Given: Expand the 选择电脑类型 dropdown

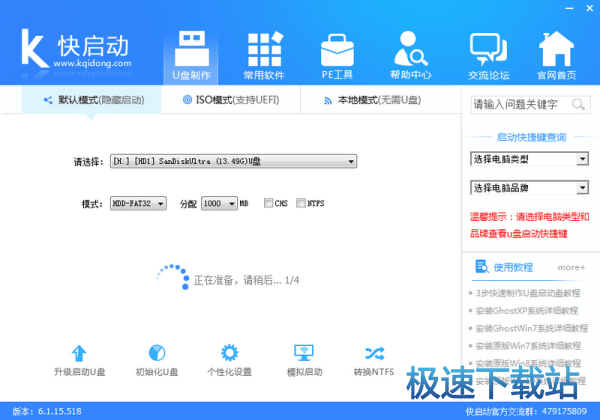Looking at the screenshot, I should coord(529,159).
